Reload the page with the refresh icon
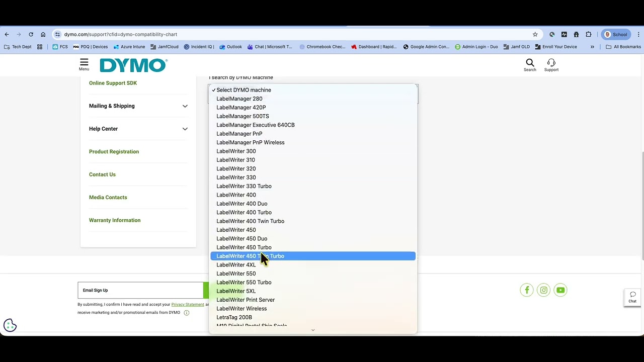The width and height of the screenshot is (644, 362). (x=31, y=34)
